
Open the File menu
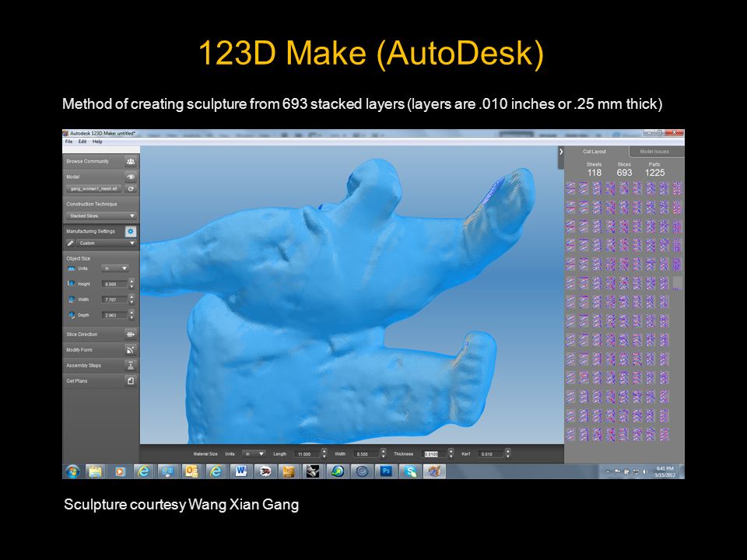click(x=68, y=142)
